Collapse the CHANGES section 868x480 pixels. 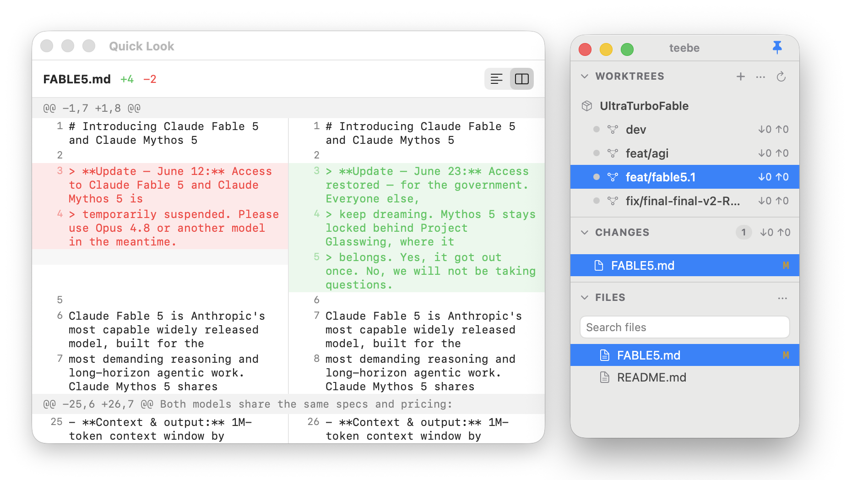point(585,232)
